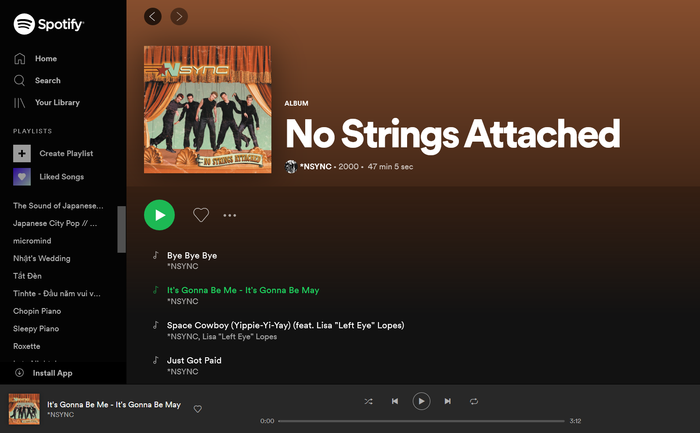Image resolution: width=700 pixels, height=433 pixels.
Task: Open Liked Songs heart icon
Action: coord(22,177)
